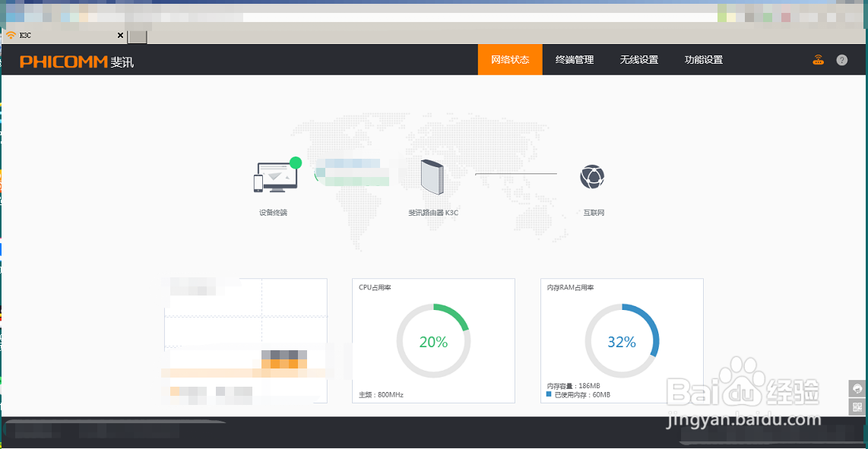Go to 功能设置 section
Viewport: 868px width, 449px height.
pos(704,60)
